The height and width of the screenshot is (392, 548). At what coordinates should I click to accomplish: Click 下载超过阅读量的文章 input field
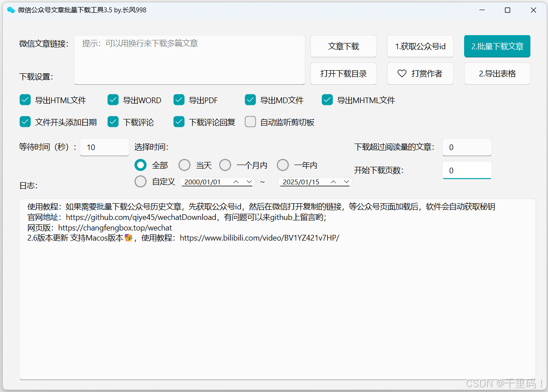point(467,147)
